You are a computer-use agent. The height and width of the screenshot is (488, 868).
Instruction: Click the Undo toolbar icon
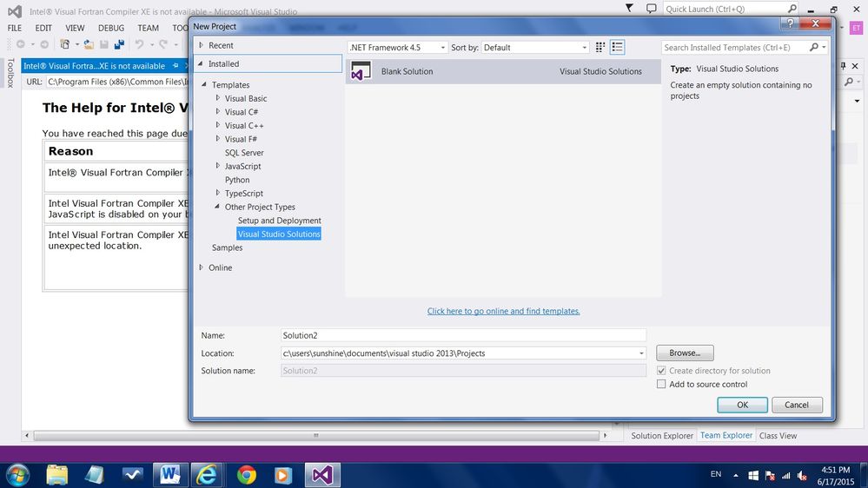139,44
